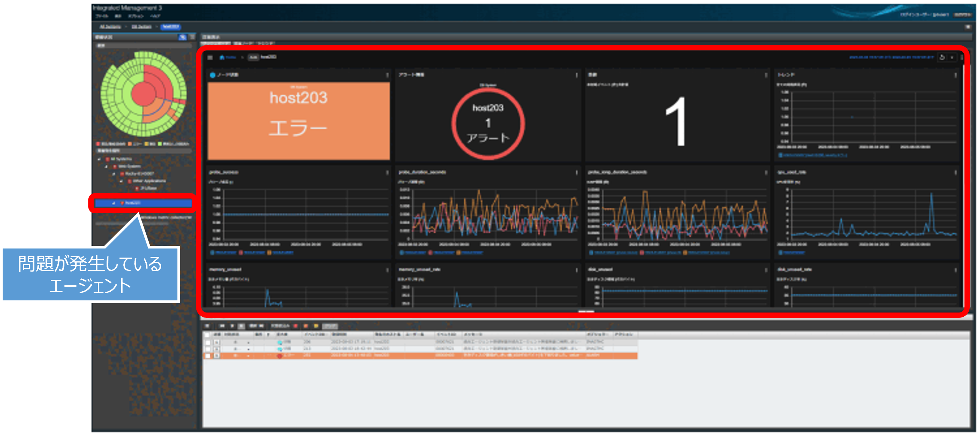Viewport: 980px width, 436px height.
Task: Click the logout button at top right
Action: coord(962,15)
